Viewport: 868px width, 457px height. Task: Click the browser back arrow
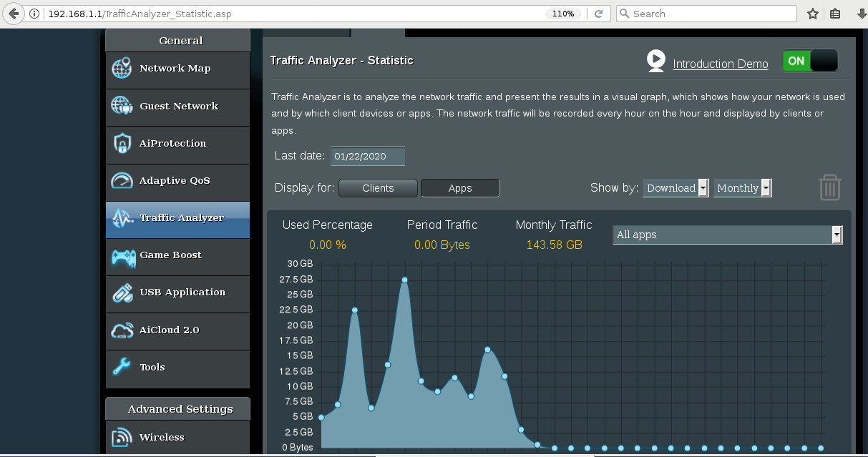point(13,14)
